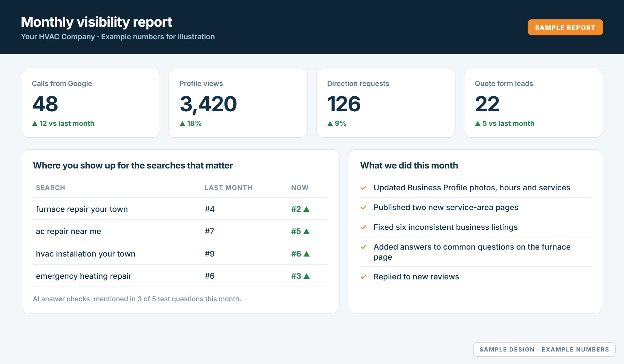Click the checkmark beside Added answers to common questions

pyautogui.click(x=364, y=247)
